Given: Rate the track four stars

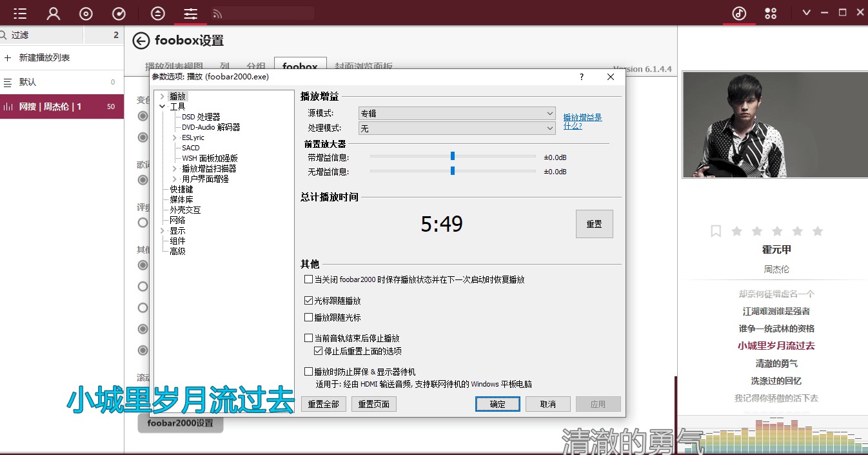Looking at the screenshot, I should [x=798, y=231].
